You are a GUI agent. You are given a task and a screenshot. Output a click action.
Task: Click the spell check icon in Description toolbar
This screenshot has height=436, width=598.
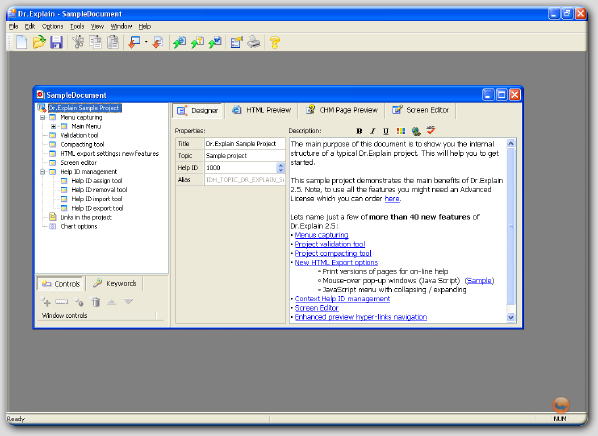point(431,130)
